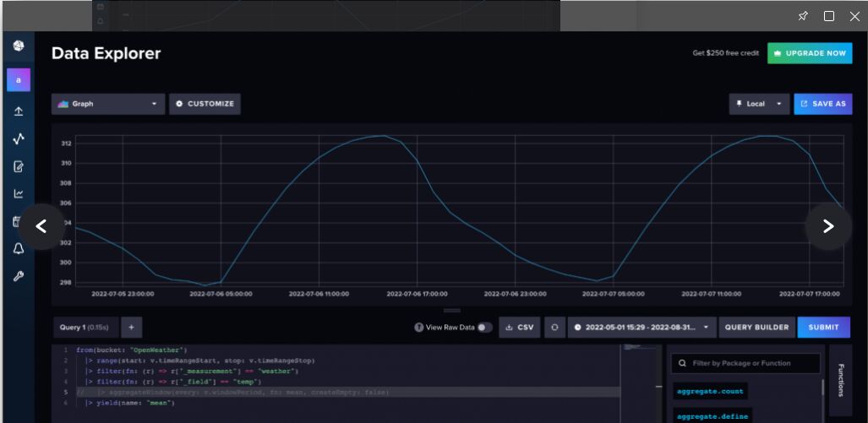This screenshot has height=423, width=868.
Task: Open the vertical Functions side tab
Action: [x=840, y=380]
